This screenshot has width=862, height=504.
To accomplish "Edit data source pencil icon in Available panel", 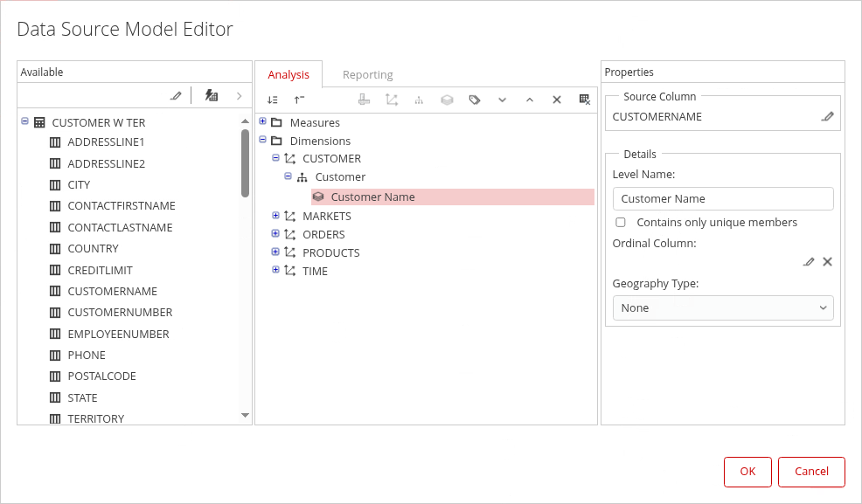I will tap(176, 95).
